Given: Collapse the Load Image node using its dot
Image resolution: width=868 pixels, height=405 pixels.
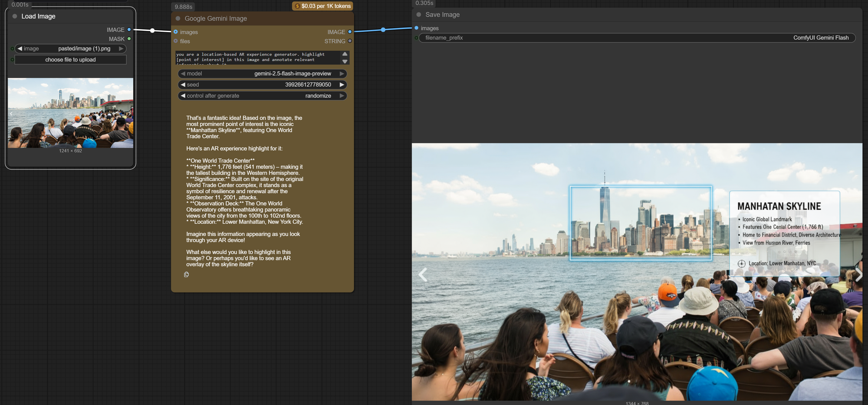Looking at the screenshot, I should point(15,16).
